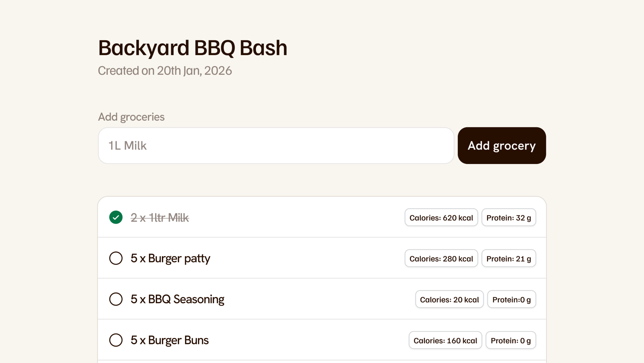Mark 5 x BBQ Seasoning as bought

[116, 299]
